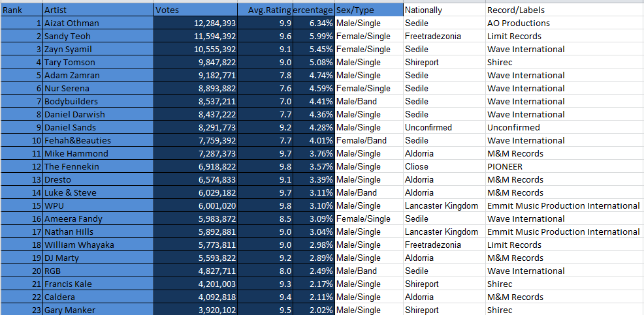Select the Sex/Type header cell
Screen dimensions: 644x315
[369, 10]
